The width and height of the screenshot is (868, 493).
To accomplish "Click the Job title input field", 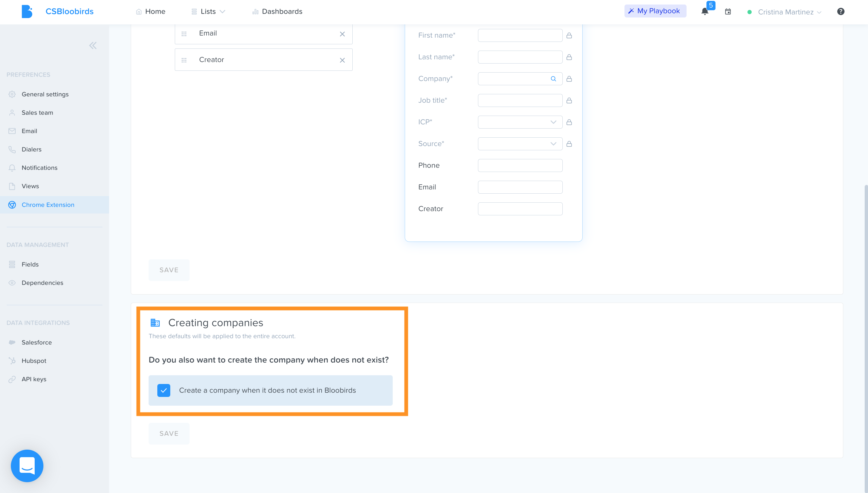I will tap(520, 101).
